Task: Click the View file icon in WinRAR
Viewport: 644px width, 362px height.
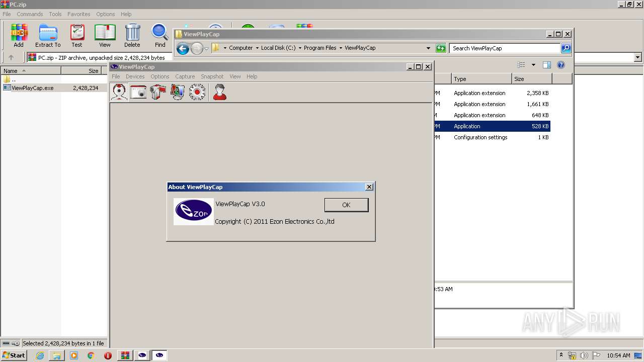Action: coord(105,36)
